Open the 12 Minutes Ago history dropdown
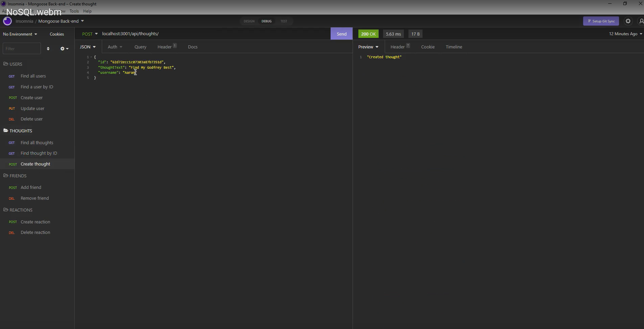 tap(625, 34)
